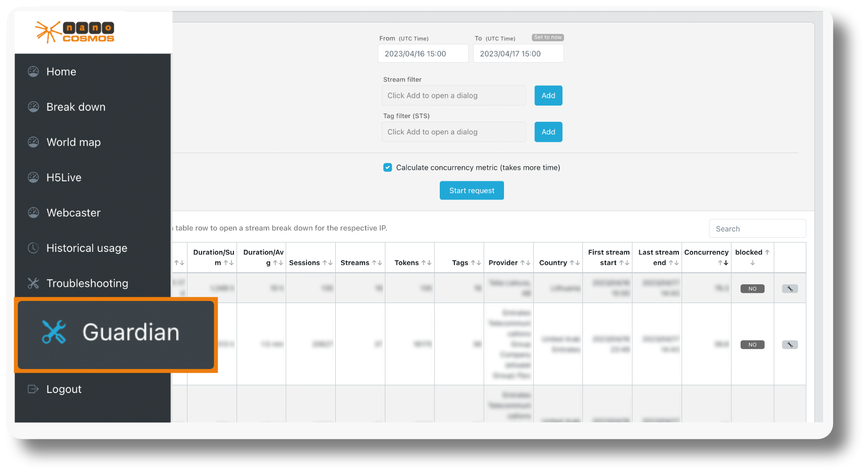868x474 pixels.
Task: Click the wrench icon on first table row
Action: [x=789, y=288]
